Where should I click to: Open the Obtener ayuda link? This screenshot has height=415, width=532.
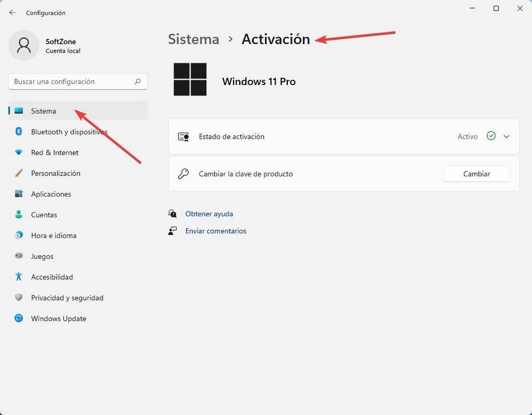(209, 214)
